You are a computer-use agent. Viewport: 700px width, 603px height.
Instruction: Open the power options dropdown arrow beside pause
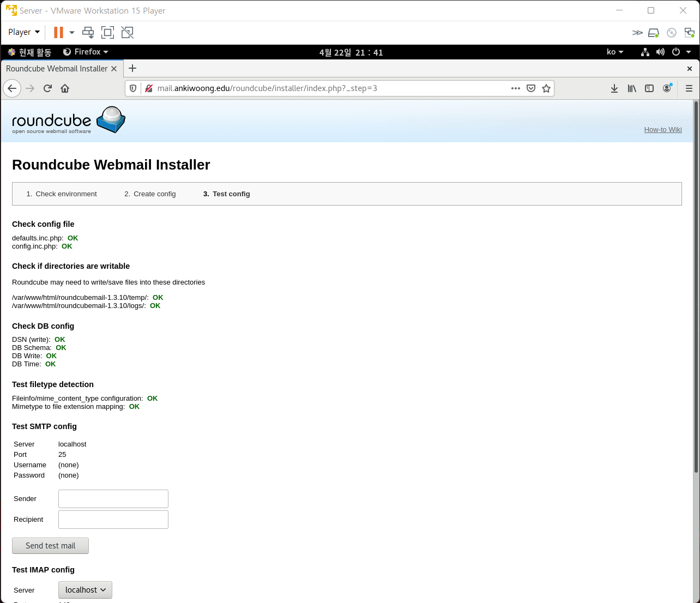(72, 33)
